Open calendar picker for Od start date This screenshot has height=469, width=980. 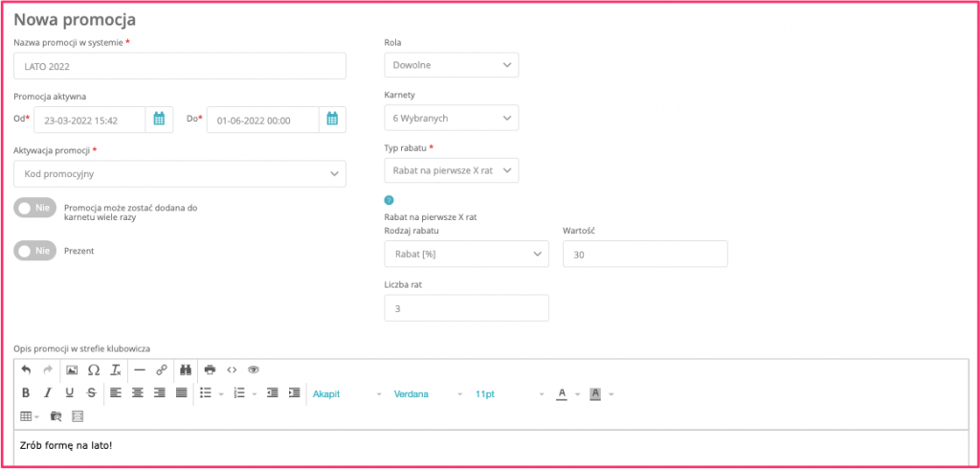[x=159, y=120]
